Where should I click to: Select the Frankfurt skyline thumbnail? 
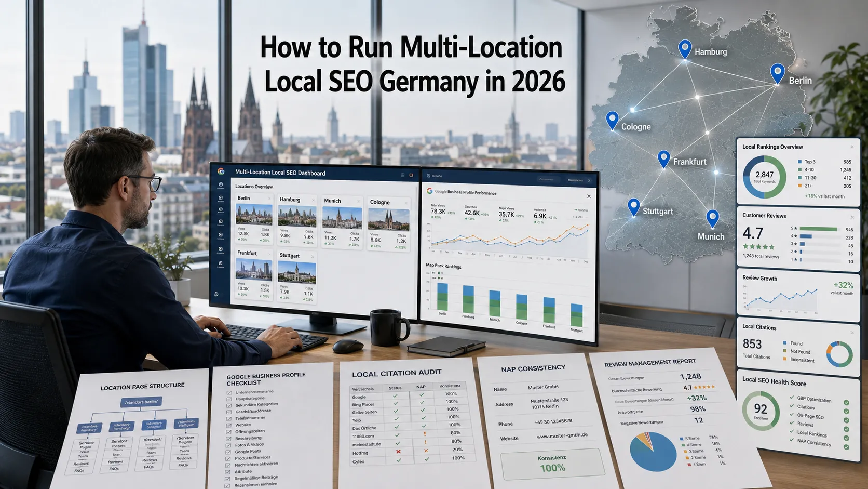coord(254,269)
